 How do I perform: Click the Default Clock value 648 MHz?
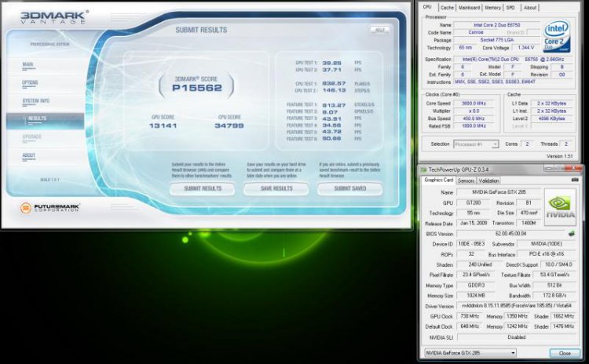point(470,326)
